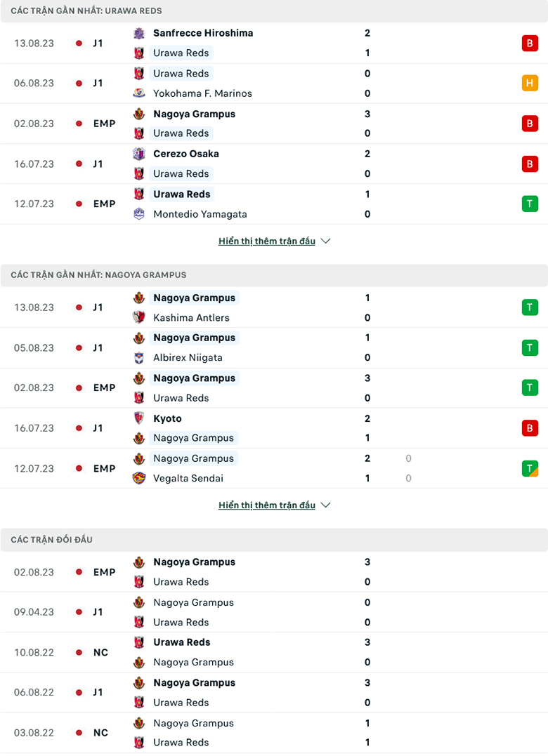
Task: Click the Kashima Antlers crest icon
Action: [x=139, y=317]
